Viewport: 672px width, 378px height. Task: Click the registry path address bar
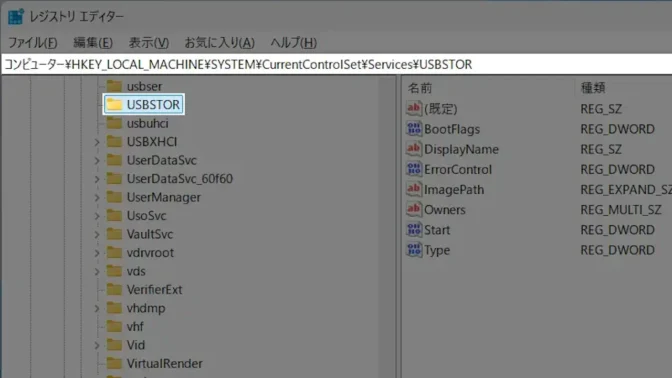[x=336, y=64]
